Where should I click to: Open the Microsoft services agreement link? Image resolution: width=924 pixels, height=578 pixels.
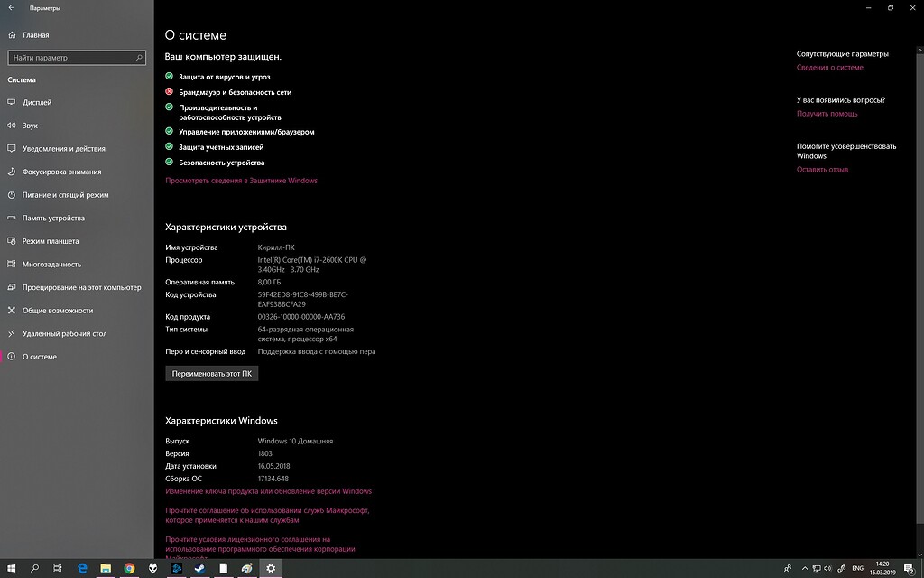tap(267, 516)
